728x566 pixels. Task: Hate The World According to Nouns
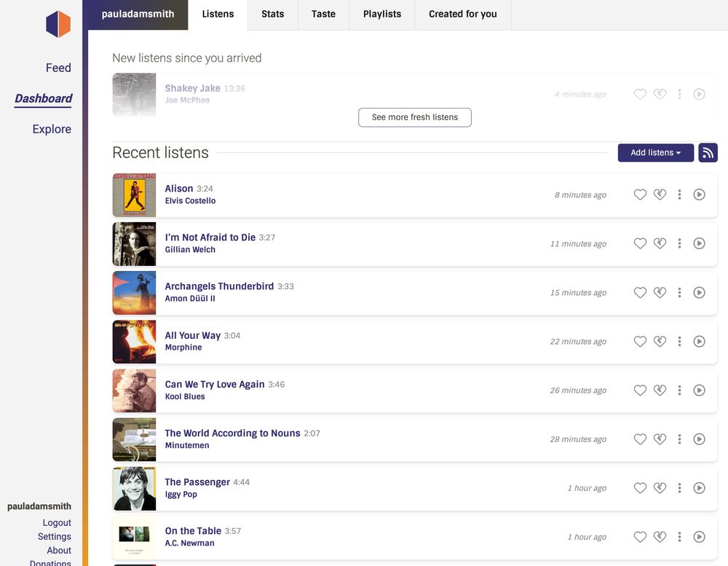(660, 439)
